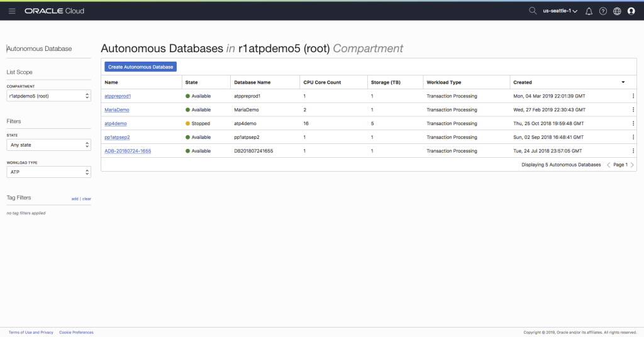This screenshot has width=644, height=337.
Task: Open the MariaDemo database link
Action: tap(116, 109)
